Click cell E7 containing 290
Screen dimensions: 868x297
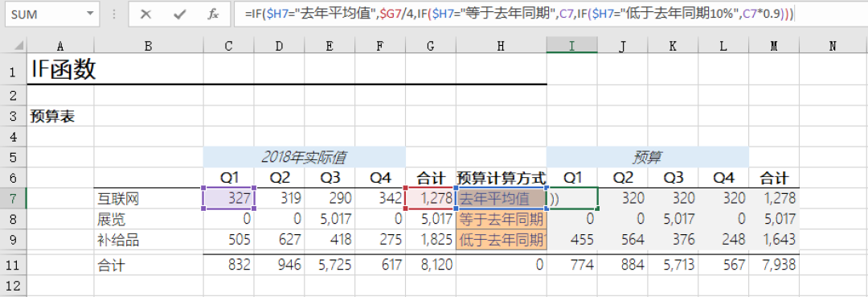330,198
